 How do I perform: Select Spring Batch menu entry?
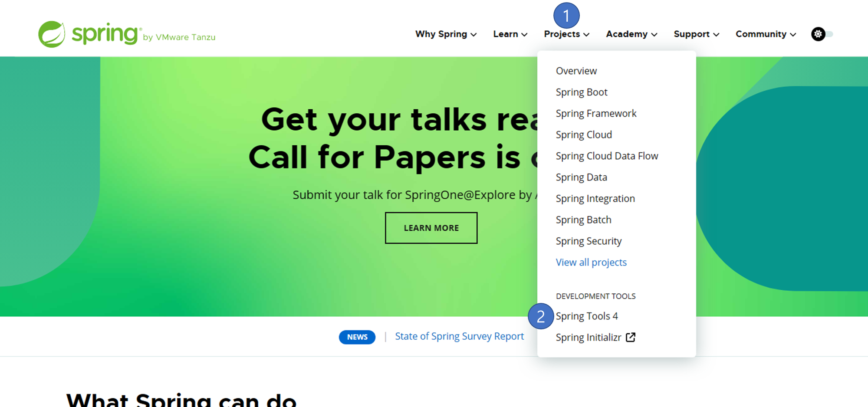tap(583, 220)
